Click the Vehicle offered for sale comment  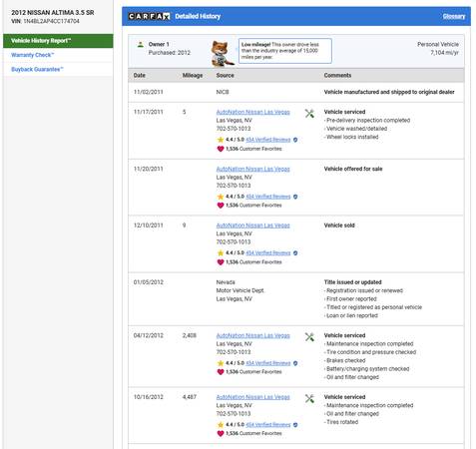click(353, 169)
